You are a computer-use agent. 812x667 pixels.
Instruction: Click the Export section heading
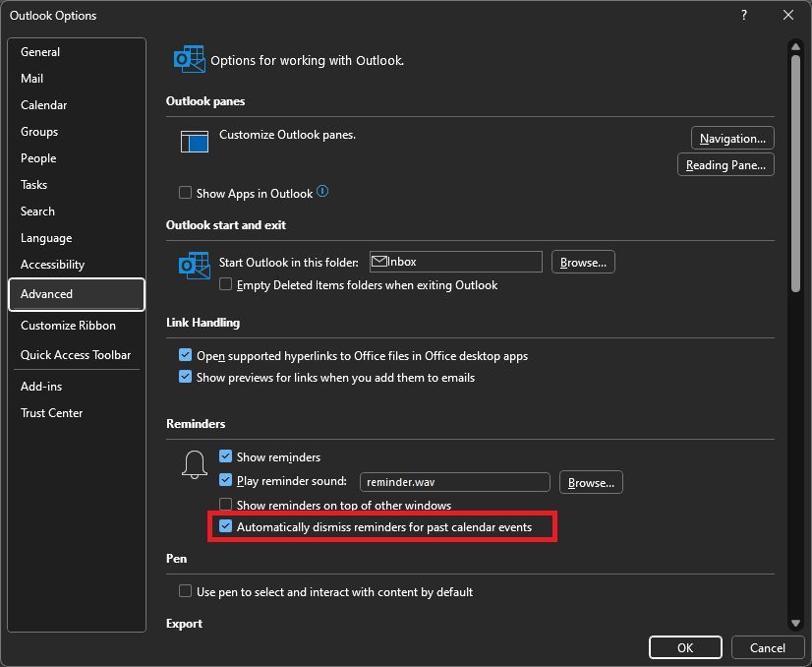pos(185,624)
